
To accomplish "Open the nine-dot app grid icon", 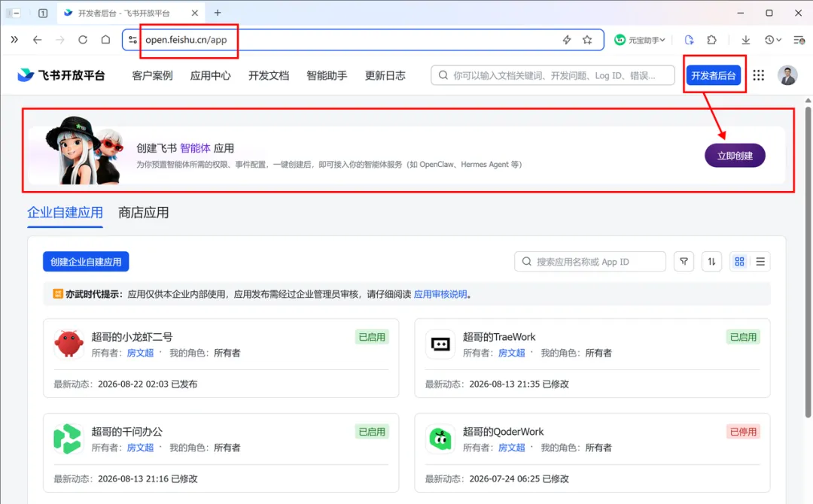I will [759, 76].
